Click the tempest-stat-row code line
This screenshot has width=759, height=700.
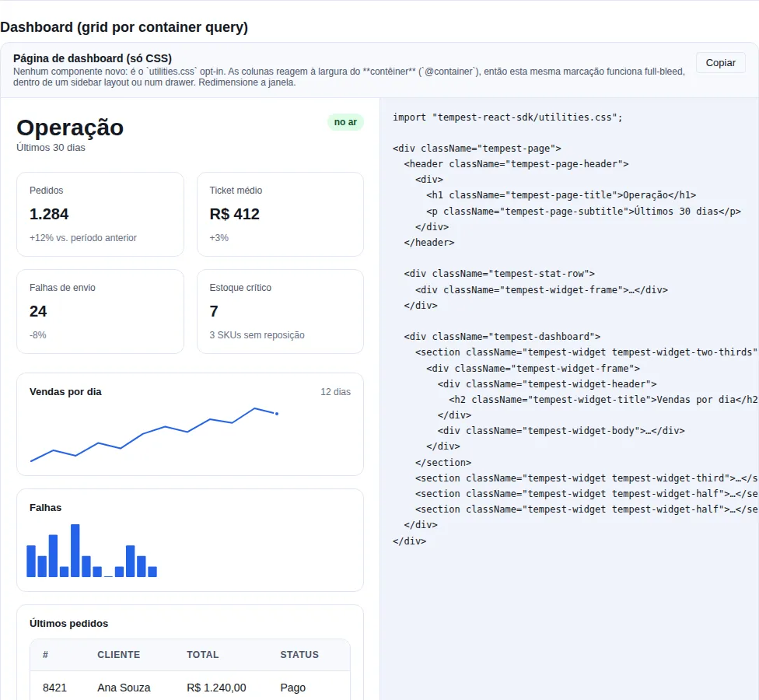coord(499,274)
